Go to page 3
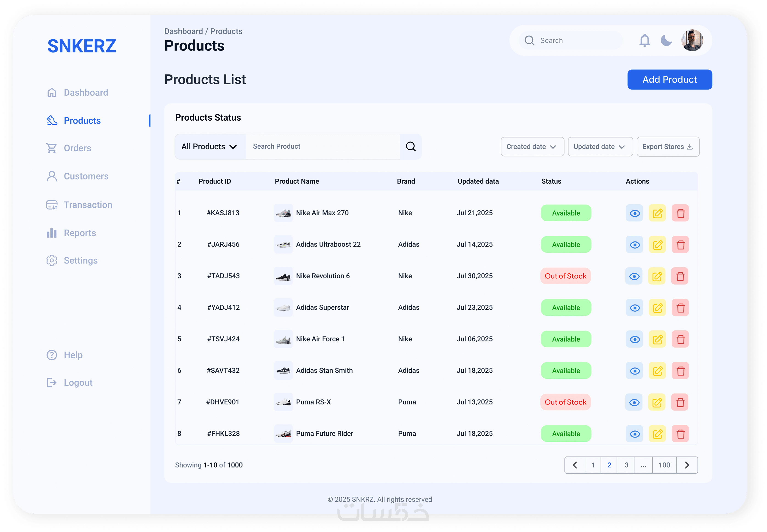This screenshot has width=767, height=532. coord(626,465)
